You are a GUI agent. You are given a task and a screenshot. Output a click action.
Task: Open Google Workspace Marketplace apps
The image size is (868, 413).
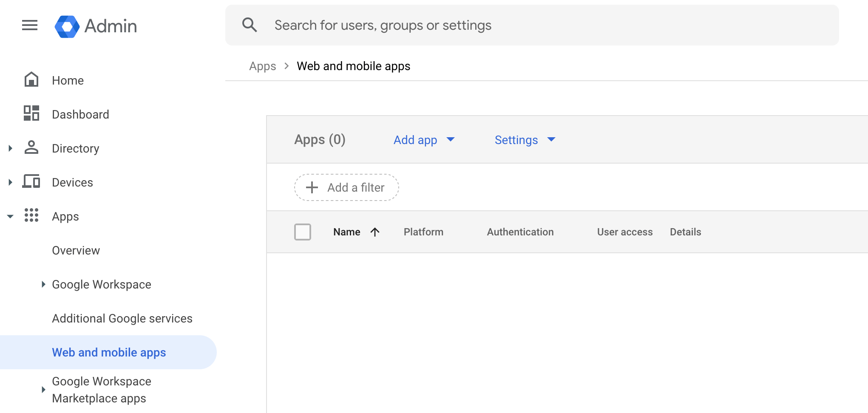click(102, 390)
